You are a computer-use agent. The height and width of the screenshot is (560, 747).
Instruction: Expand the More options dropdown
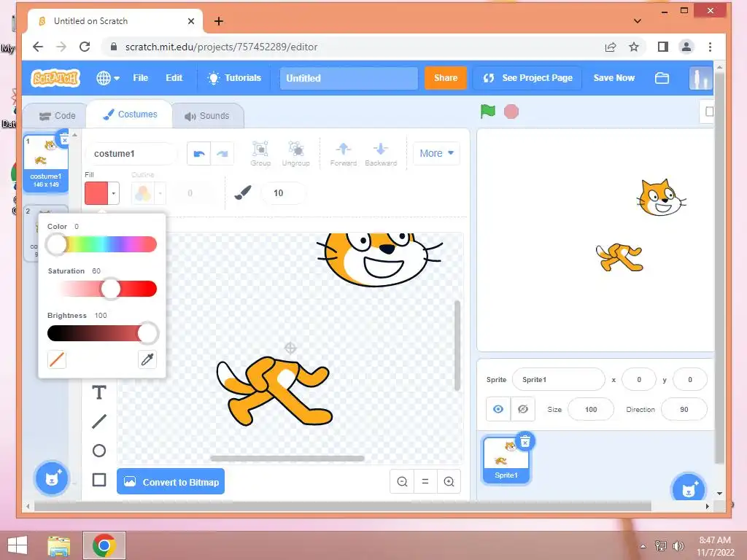[436, 153]
